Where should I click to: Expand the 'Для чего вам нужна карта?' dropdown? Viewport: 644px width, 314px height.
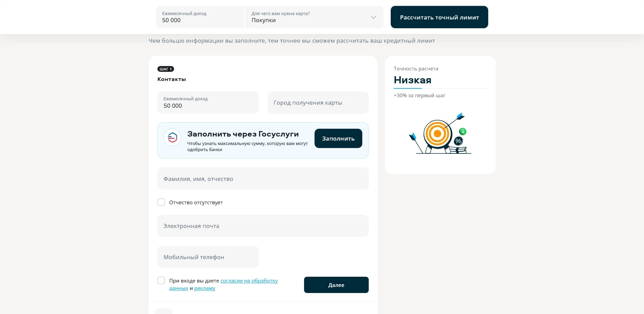tap(314, 17)
